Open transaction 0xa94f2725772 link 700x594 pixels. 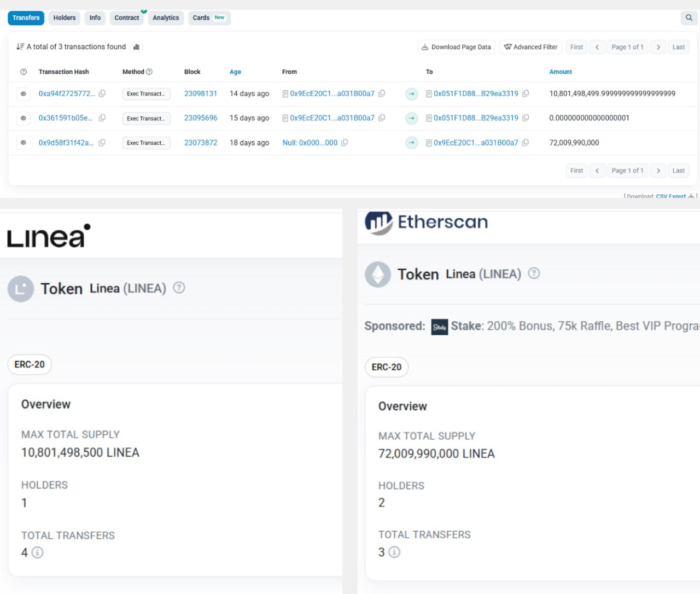67,94
